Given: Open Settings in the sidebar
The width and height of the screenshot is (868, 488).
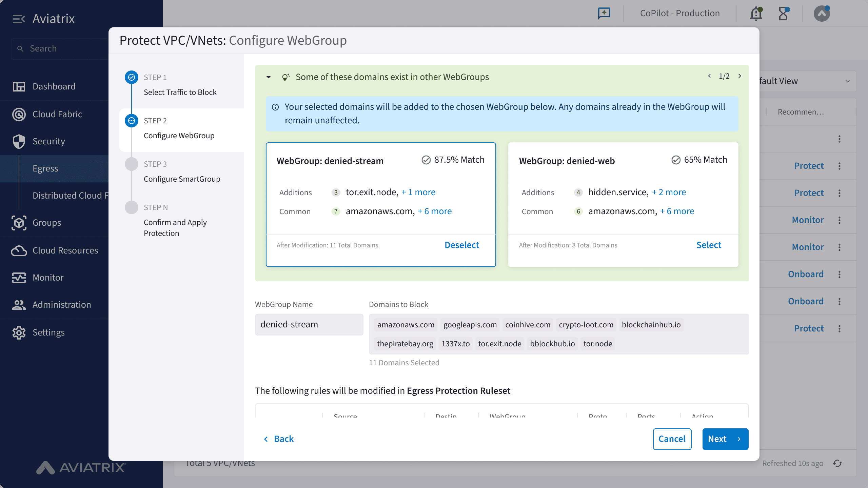Looking at the screenshot, I should (x=54, y=333).
